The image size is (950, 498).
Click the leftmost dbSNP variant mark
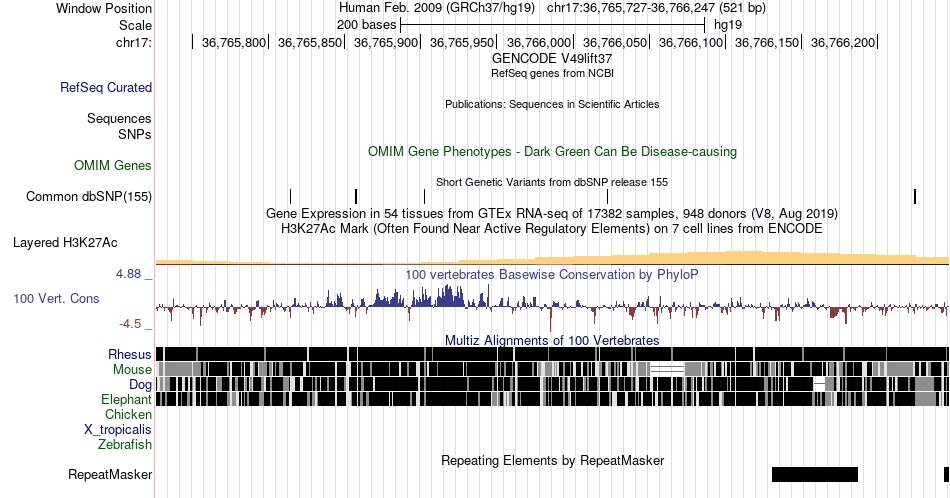tap(291, 196)
